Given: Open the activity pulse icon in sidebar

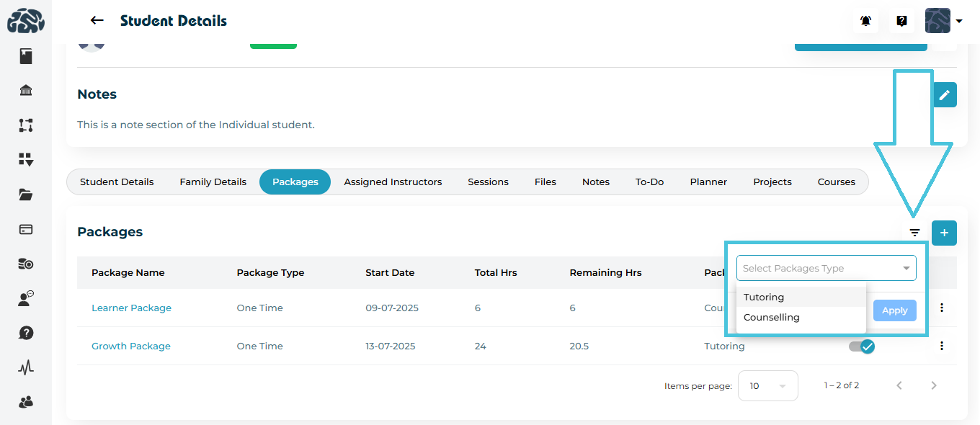Looking at the screenshot, I should 26,368.
